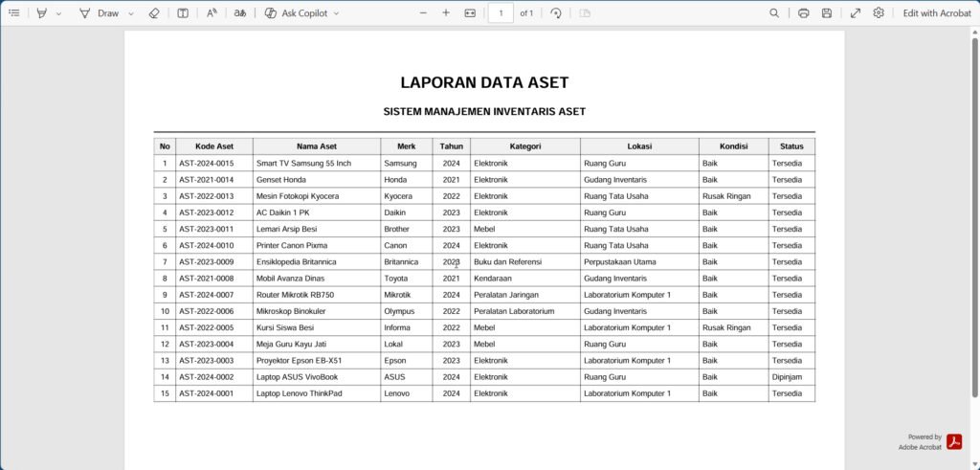Select the Highlight tool
The image size is (980, 470).
click(x=42, y=13)
